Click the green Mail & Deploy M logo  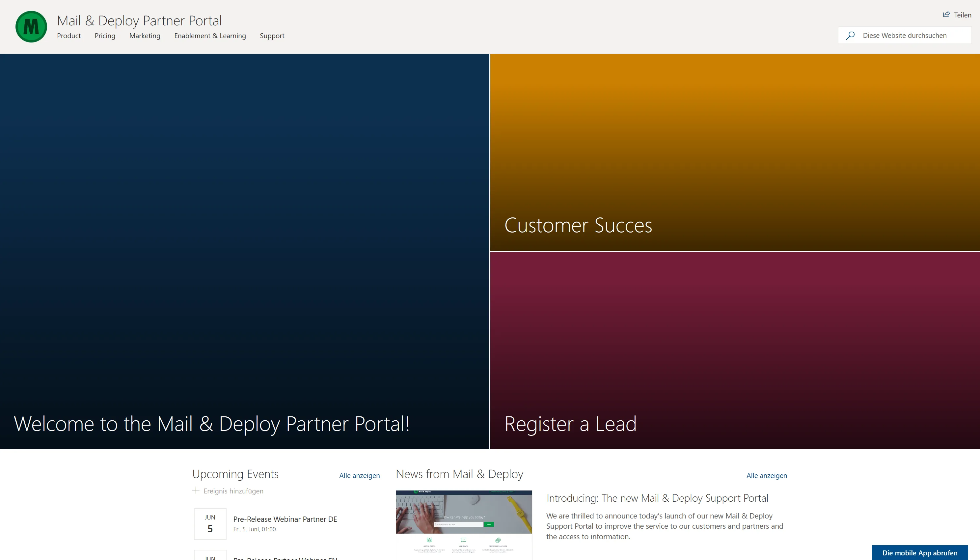(x=31, y=27)
